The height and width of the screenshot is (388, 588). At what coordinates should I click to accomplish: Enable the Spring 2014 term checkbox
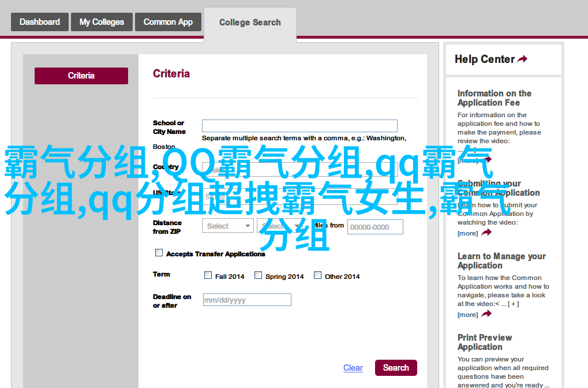click(258, 275)
